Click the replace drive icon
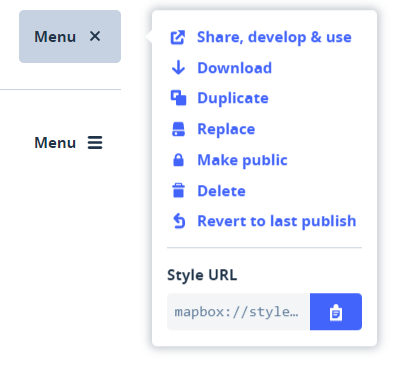The height and width of the screenshot is (367, 406). (x=178, y=129)
